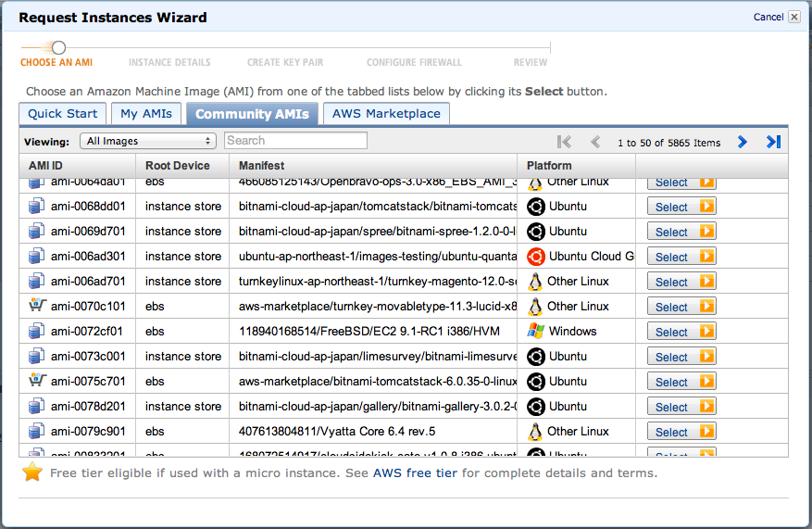Click the '1 to 50 of 5865 Items' text
The height and width of the screenshot is (529, 812).
668,143
